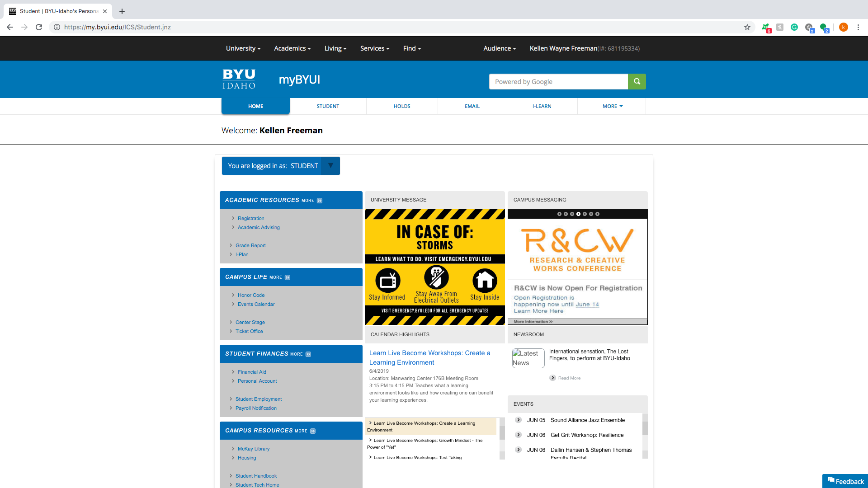Open the Feedback chat button
The width and height of the screenshot is (868, 488).
pos(845,481)
